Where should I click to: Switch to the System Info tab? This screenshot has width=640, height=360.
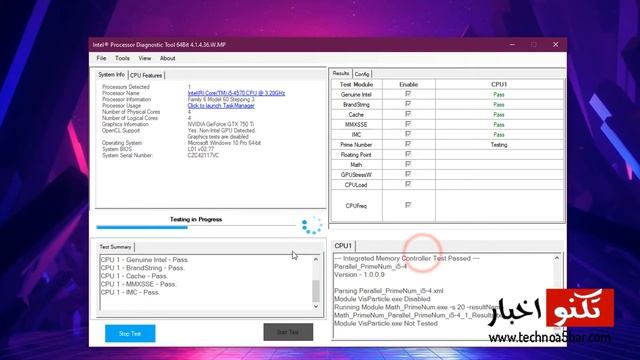coord(111,75)
